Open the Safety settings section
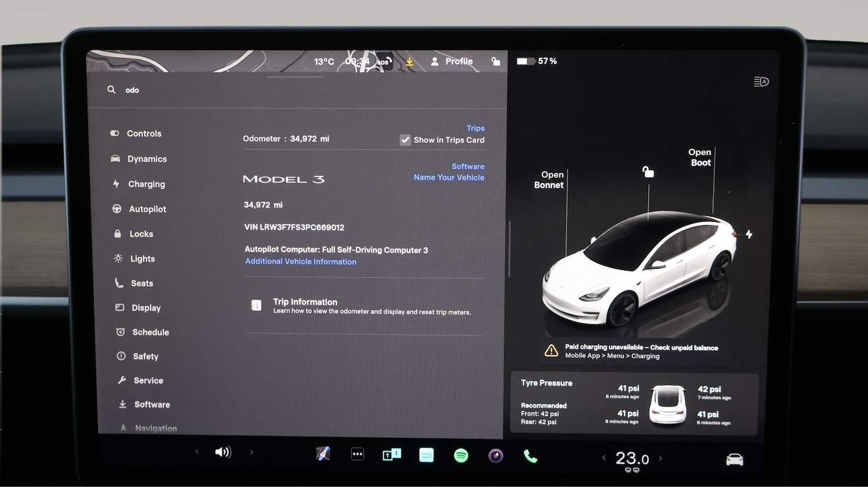Image resolution: width=868 pixels, height=487 pixels. tap(145, 356)
